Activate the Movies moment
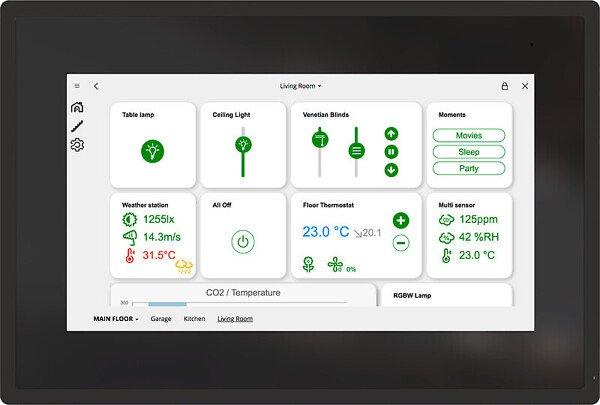600x405 pixels. [468, 135]
